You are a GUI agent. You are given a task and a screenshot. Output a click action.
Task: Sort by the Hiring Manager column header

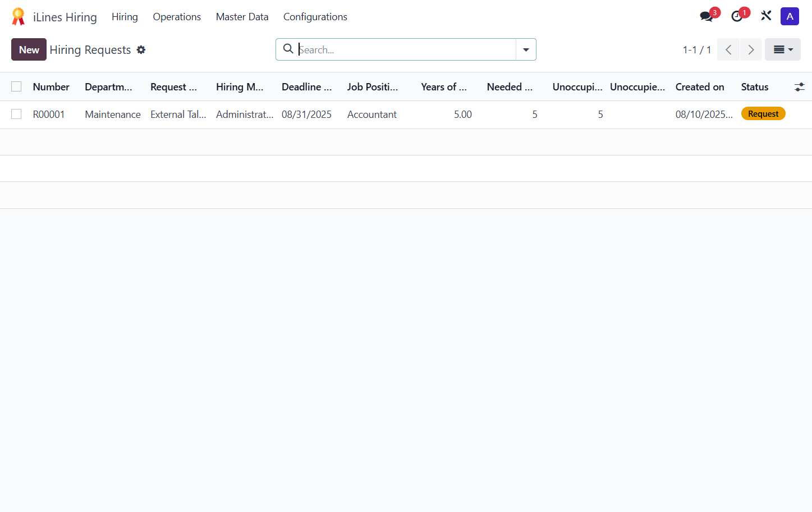[x=240, y=87]
